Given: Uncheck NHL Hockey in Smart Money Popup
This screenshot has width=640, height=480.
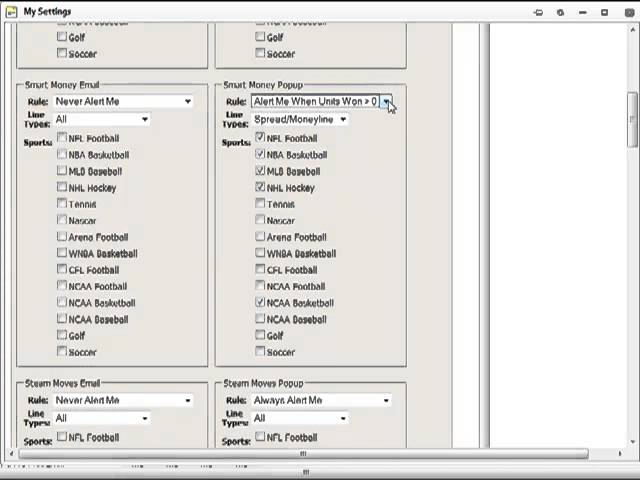Looking at the screenshot, I should [x=260, y=187].
